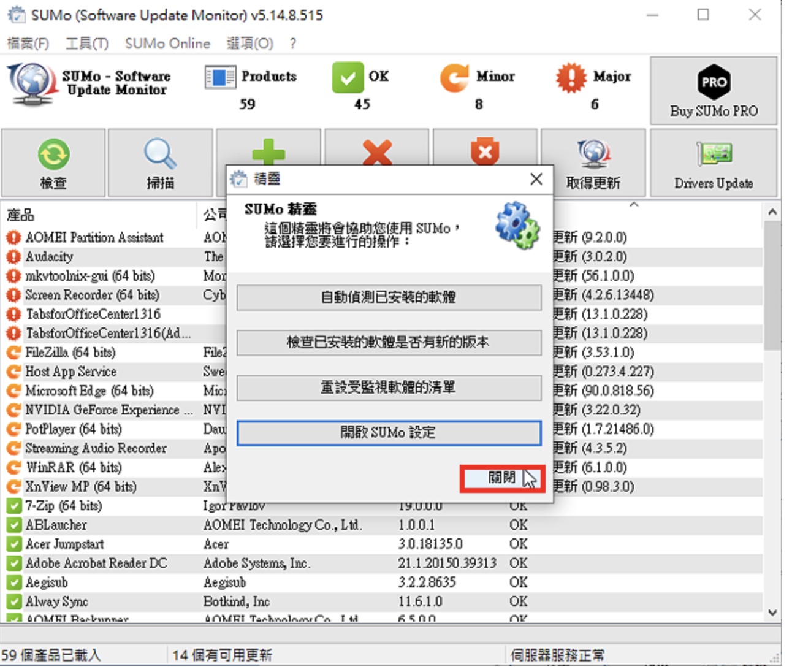
Task: Click status bar text 59 個產品已載入
Action: point(50,655)
